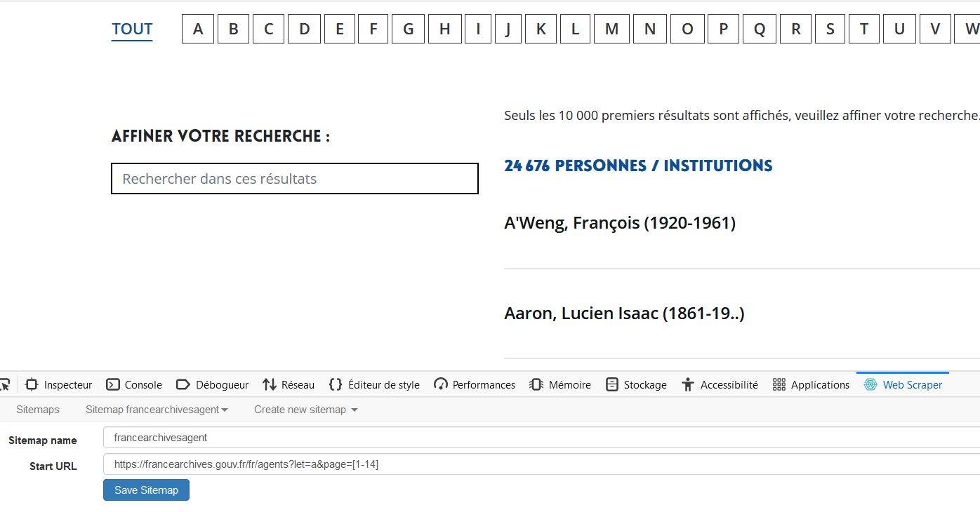Click the Start URL input field
Viewport: 980px width, 512px height.
541,464
